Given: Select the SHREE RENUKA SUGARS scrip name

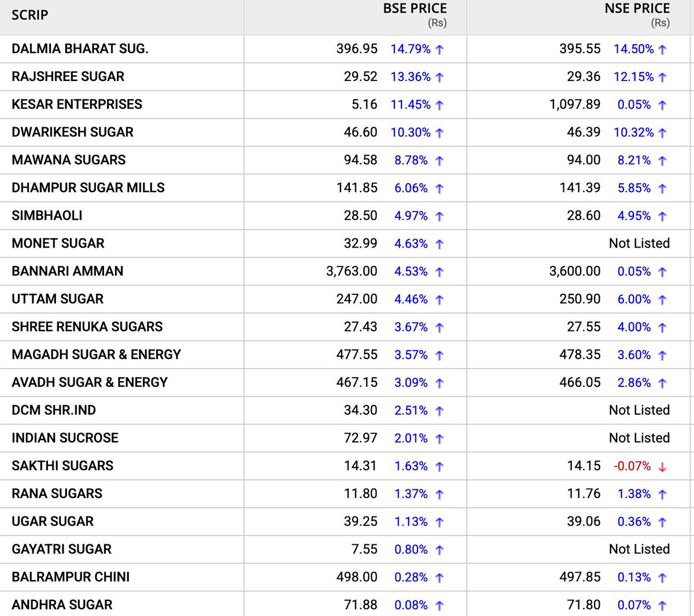Looking at the screenshot, I should coord(87,326).
